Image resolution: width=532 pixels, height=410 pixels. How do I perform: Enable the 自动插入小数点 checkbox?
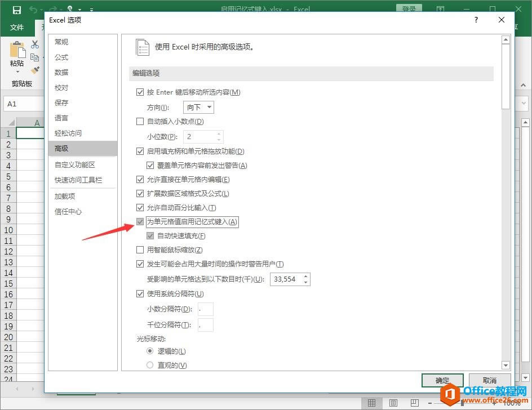click(x=140, y=121)
